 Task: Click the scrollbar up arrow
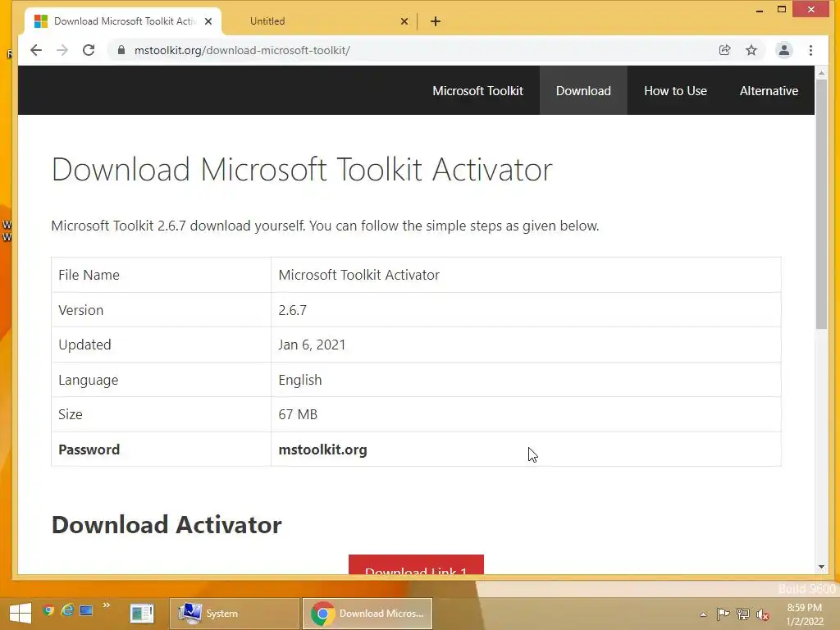(822, 72)
